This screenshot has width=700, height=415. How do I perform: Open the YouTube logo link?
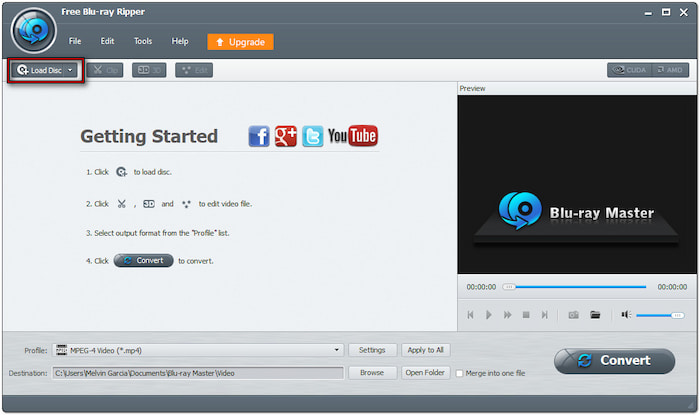(352, 137)
